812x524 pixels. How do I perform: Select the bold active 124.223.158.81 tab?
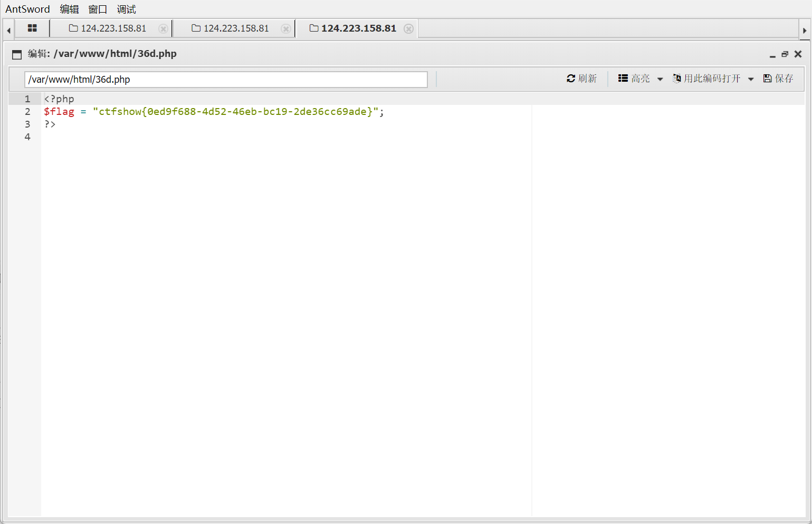coord(352,28)
